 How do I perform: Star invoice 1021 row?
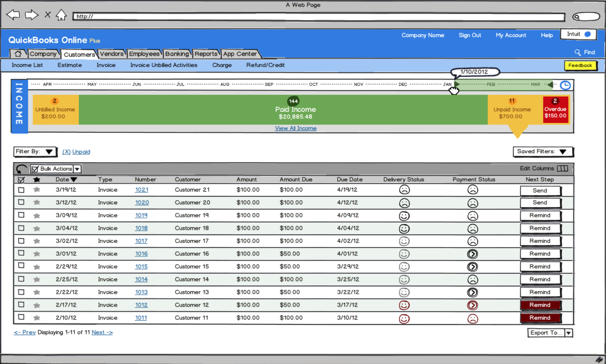pyautogui.click(x=37, y=190)
